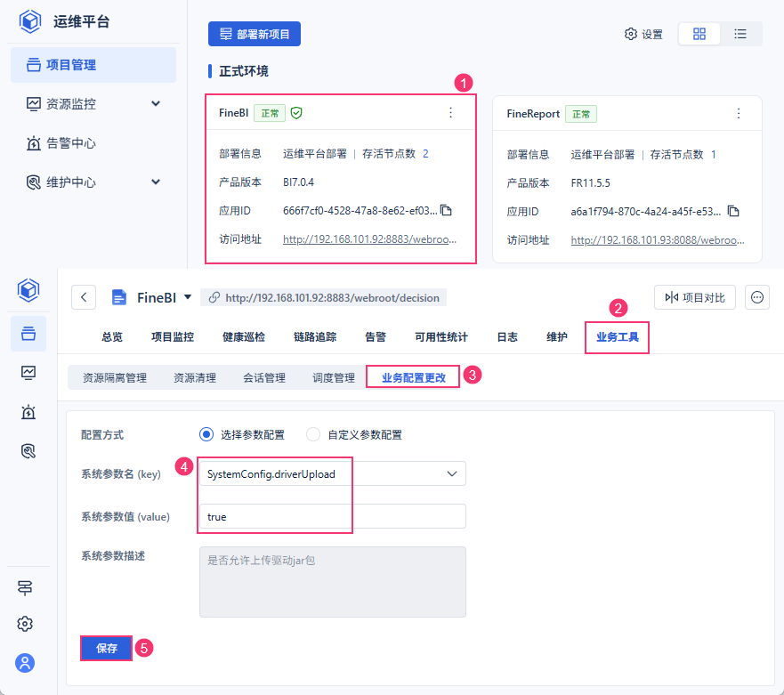The image size is (784, 695).
Task: Select alarm center icon in collapsed sidebar
Action: [28, 412]
